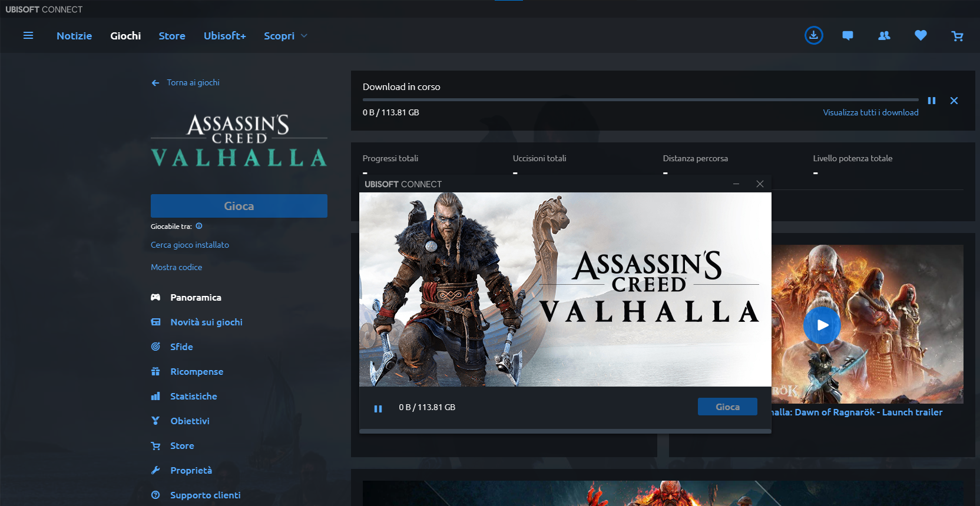Viewport: 980px width, 506px height.
Task: Click the Statistiche bar chart icon
Action: coord(155,397)
